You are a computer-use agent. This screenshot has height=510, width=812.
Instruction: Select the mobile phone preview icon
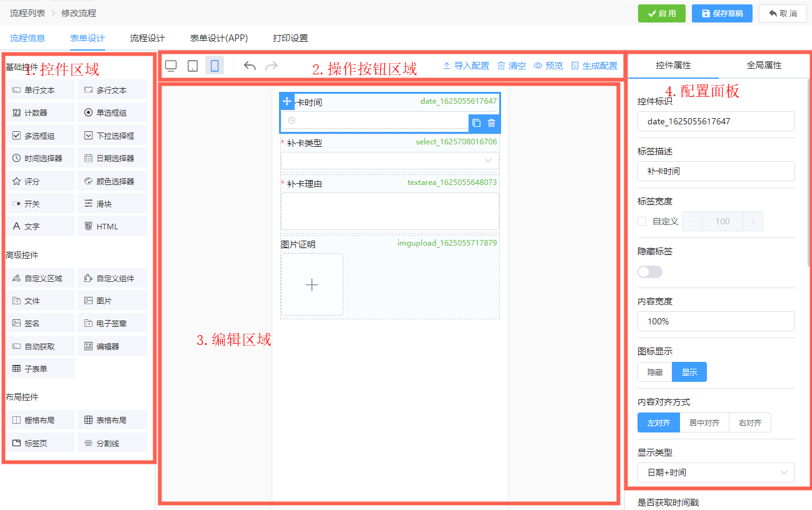pyautogui.click(x=215, y=66)
